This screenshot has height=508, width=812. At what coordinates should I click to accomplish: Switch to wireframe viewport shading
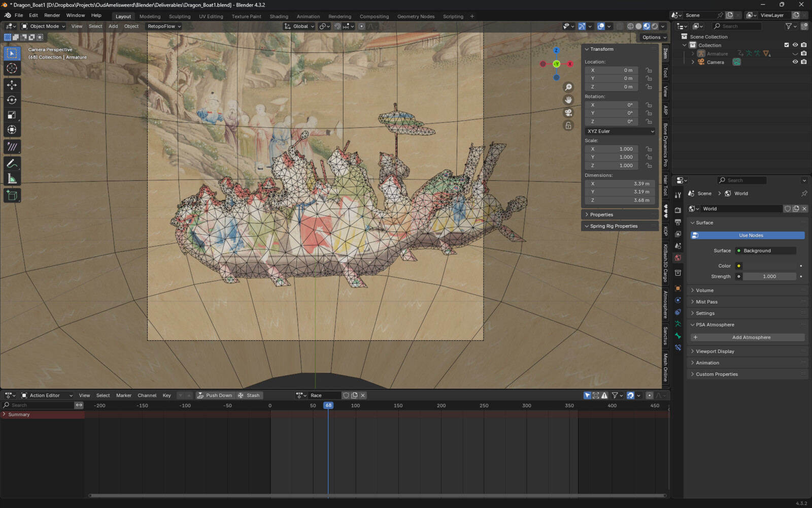tap(630, 26)
